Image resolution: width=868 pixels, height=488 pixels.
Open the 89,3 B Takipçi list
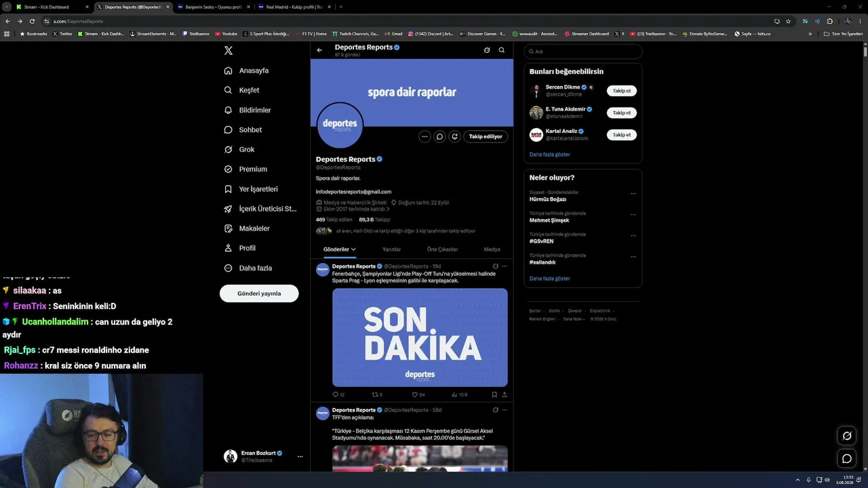pyautogui.click(x=374, y=220)
